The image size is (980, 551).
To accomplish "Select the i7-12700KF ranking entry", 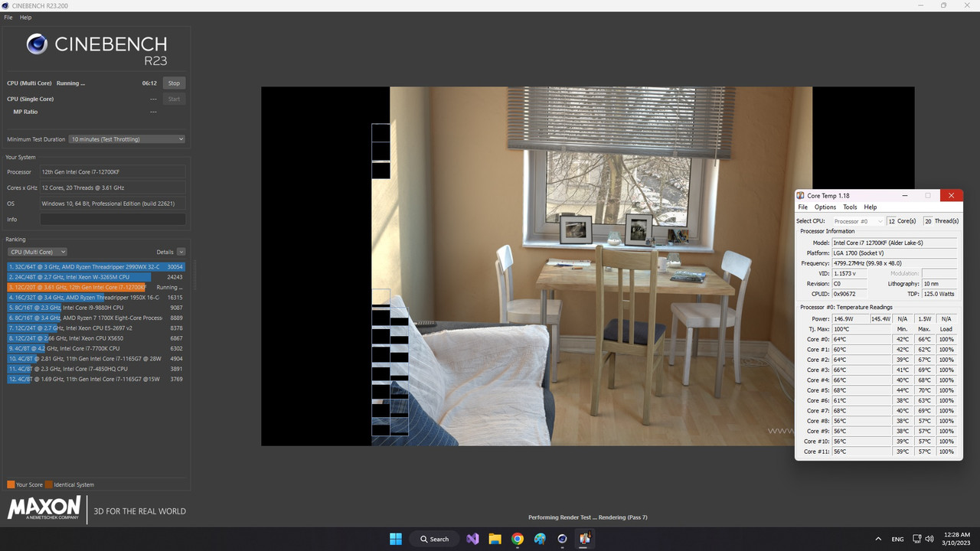I will (96, 287).
